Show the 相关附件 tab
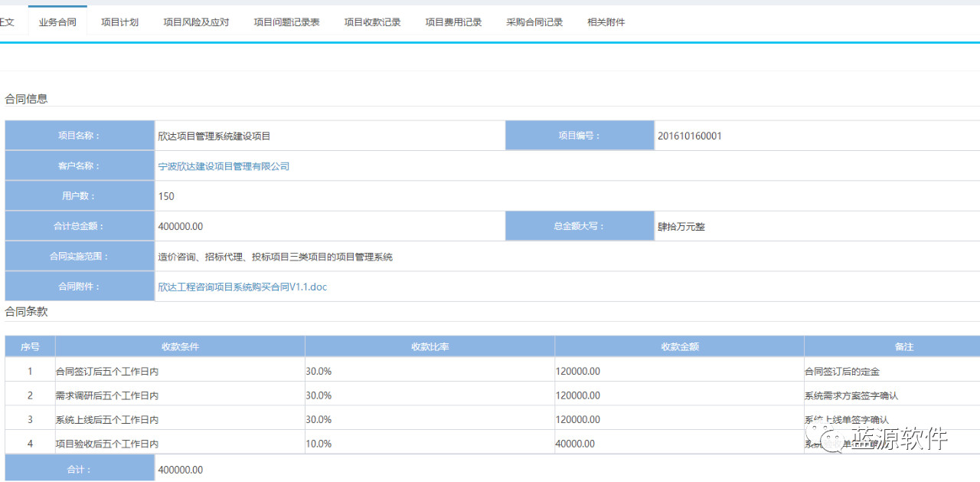 coord(606,22)
